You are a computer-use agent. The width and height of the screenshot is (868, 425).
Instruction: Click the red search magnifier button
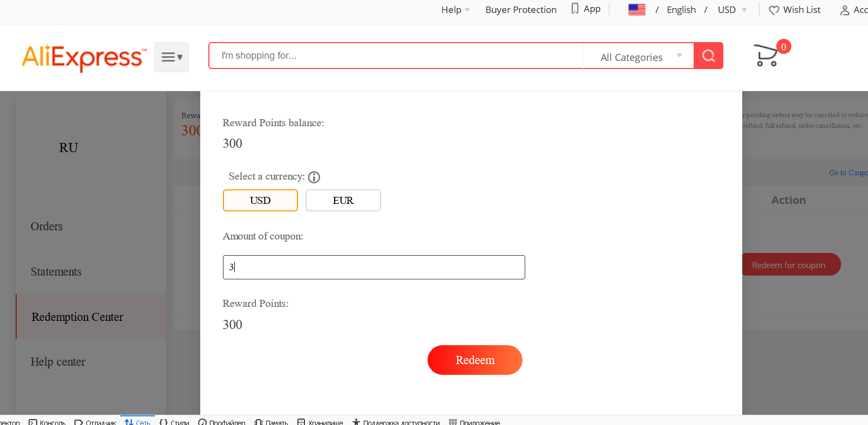(x=708, y=56)
